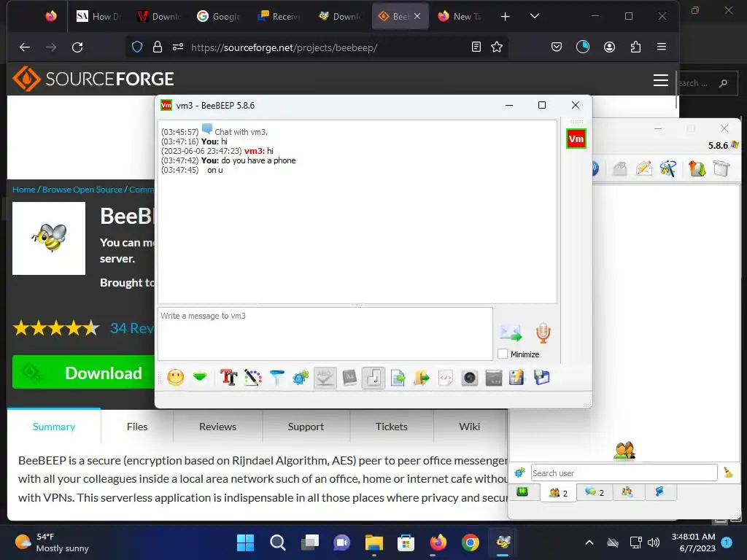The width and height of the screenshot is (747, 560).
Task: Click the code snippet icon in chat toolbar
Action: 446,378
